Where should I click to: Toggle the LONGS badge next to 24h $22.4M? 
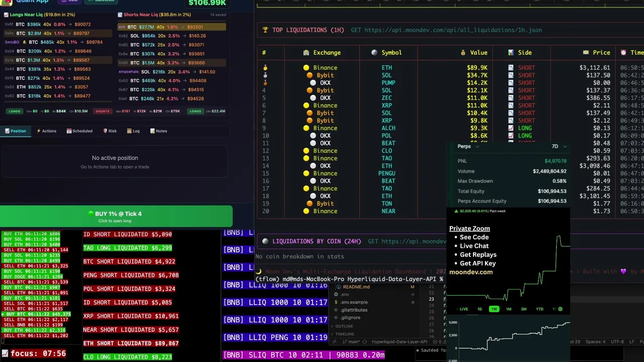195,111
